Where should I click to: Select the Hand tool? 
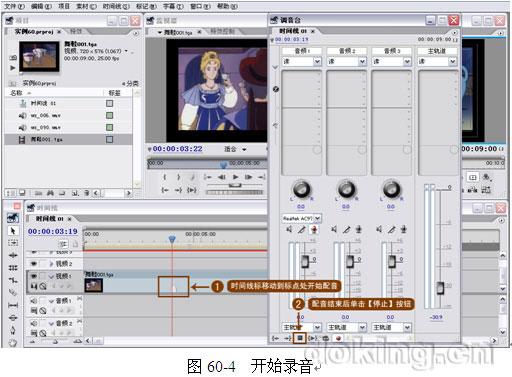coord(13,342)
